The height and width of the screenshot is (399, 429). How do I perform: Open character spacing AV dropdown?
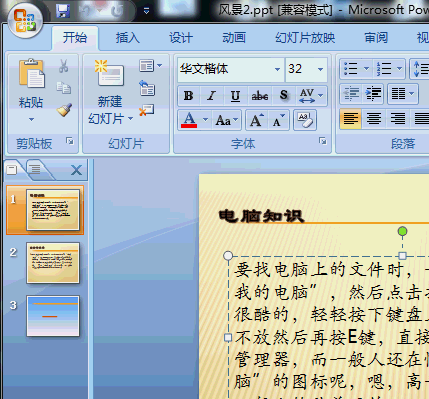tap(311, 96)
